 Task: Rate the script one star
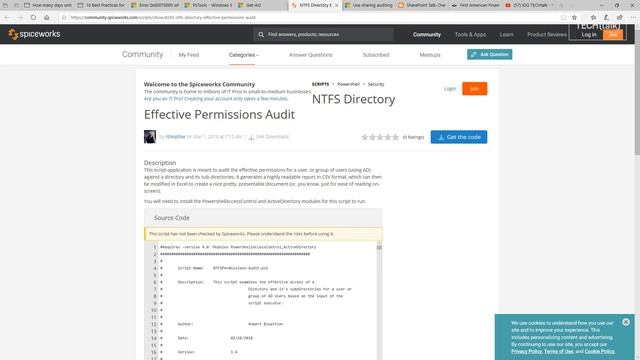click(x=364, y=137)
